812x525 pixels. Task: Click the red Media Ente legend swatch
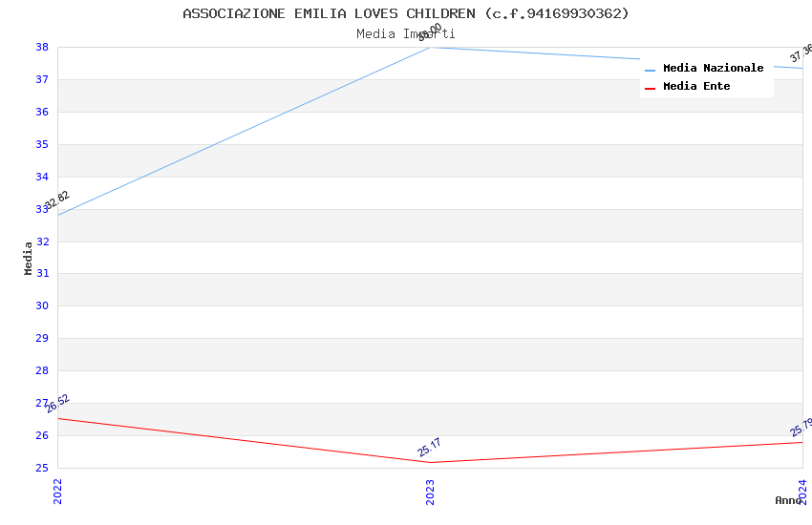click(x=650, y=89)
